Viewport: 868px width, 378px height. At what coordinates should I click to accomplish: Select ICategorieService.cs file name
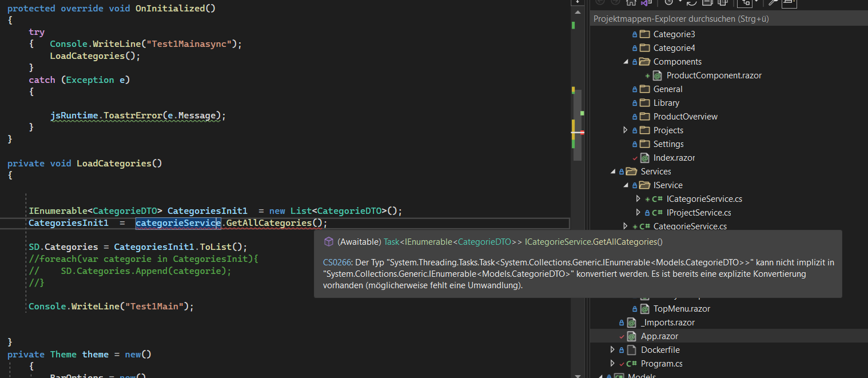click(x=704, y=199)
